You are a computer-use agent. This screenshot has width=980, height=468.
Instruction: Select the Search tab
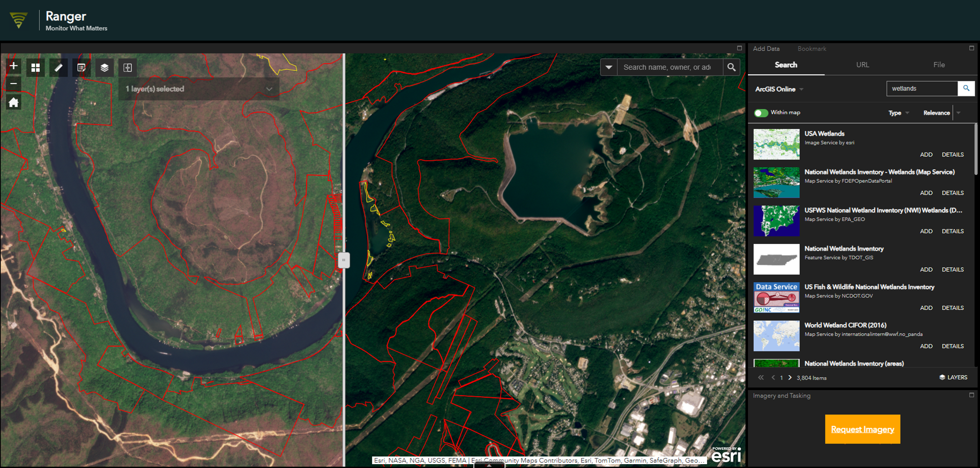786,65
